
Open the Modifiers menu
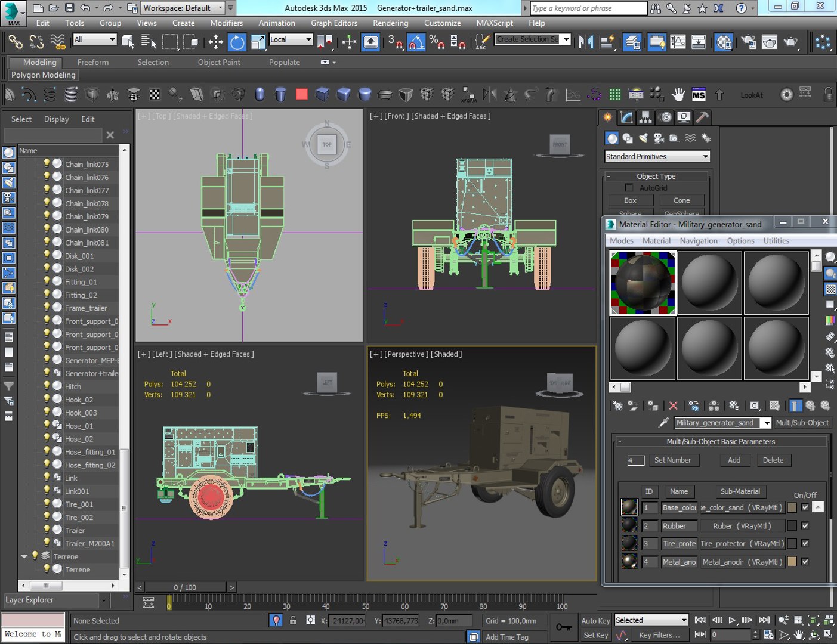(226, 23)
